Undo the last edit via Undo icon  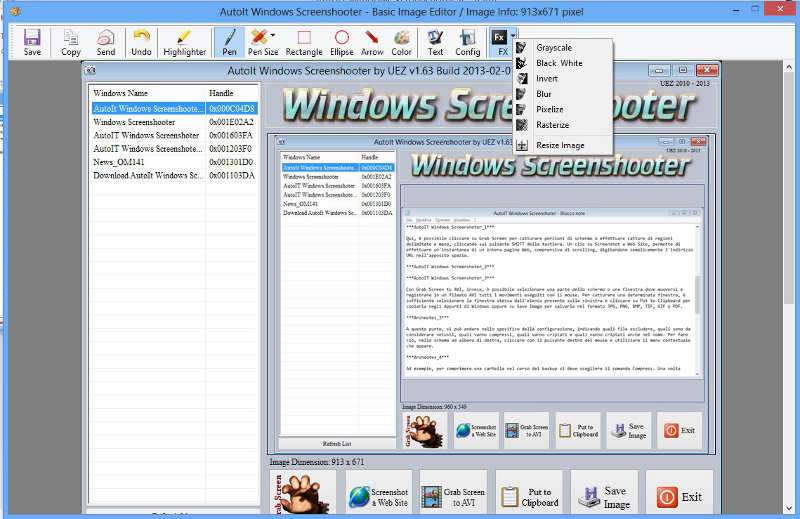pos(141,42)
